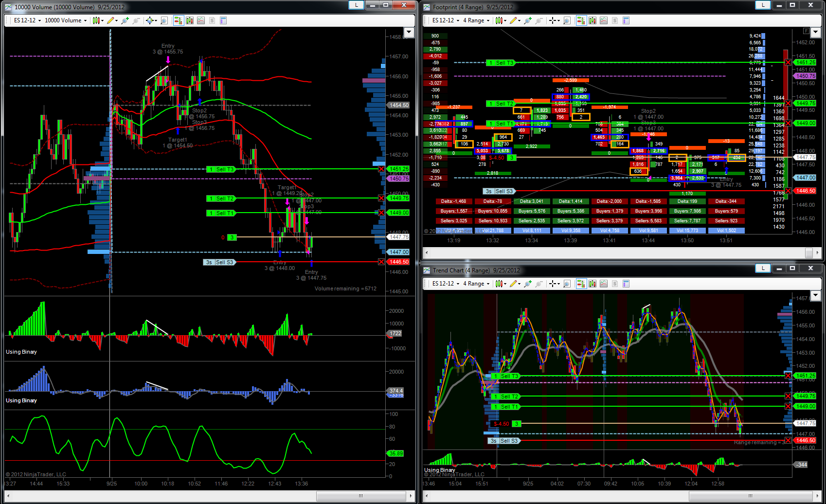Viewport: 826px width, 504px height.
Task: Click 'Volume remaining = 5712' text
Action: 345,288
